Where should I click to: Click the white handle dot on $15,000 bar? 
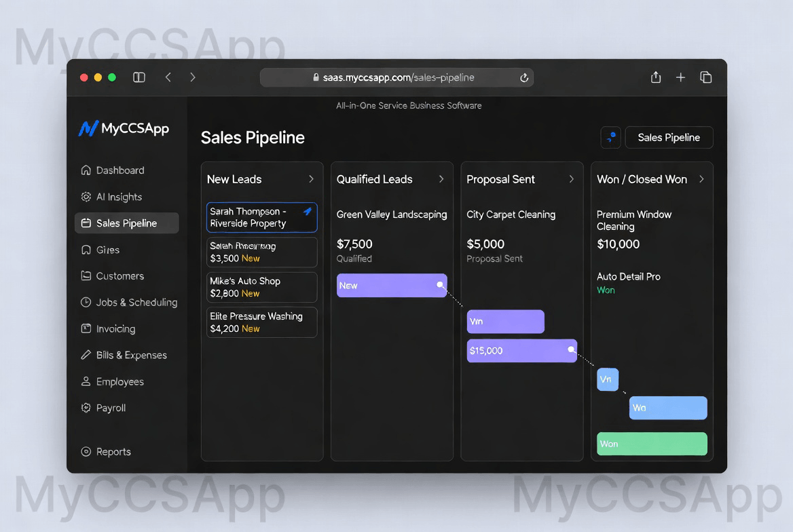point(570,349)
